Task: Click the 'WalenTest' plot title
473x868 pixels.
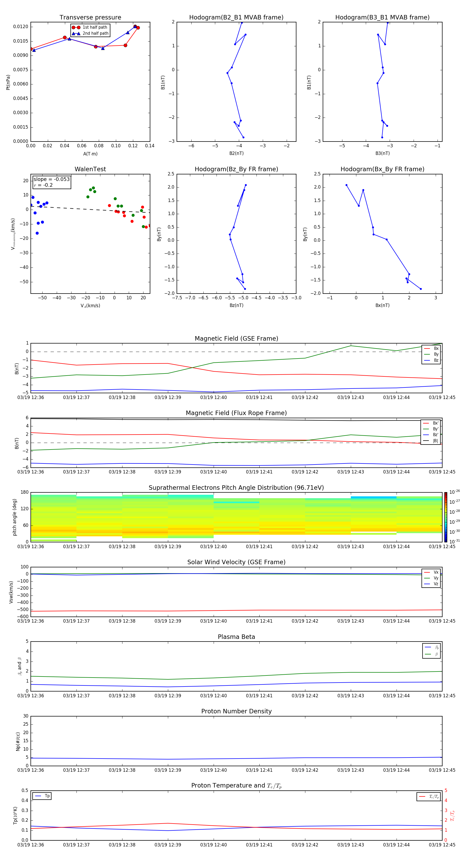Action: tap(90, 169)
